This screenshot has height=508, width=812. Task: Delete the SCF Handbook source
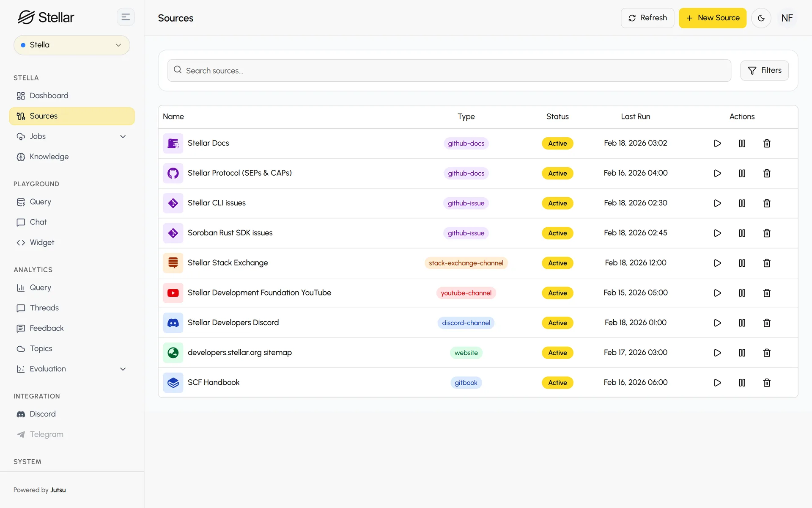pos(767,383)
